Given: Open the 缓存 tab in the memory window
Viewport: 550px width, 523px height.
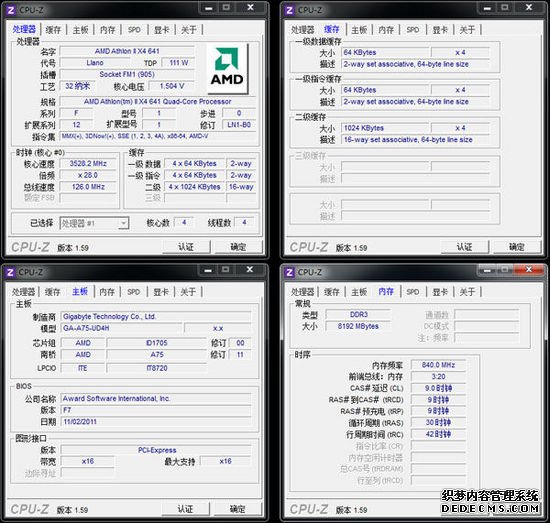Looking at the screenshot, I should (331, 292).
